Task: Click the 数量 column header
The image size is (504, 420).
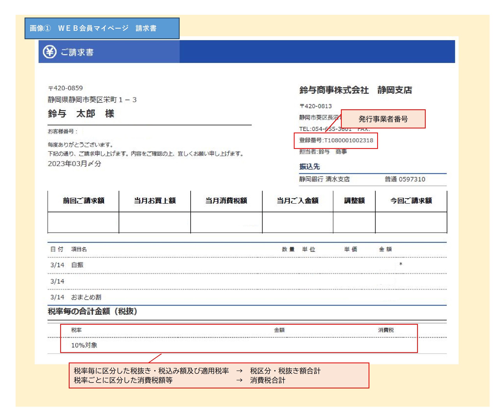Action: pyautogui.click(x=288, y=249)
